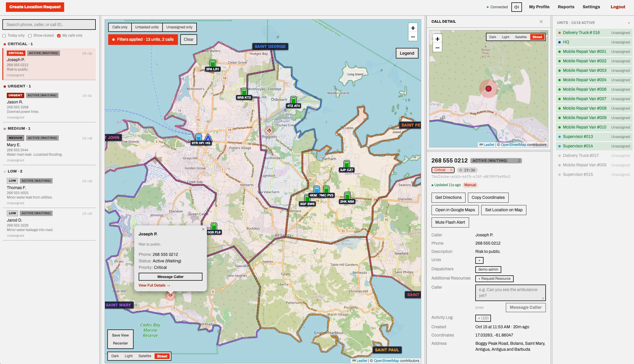Select the 2HK NS6 unit marker

click(347, 196)
